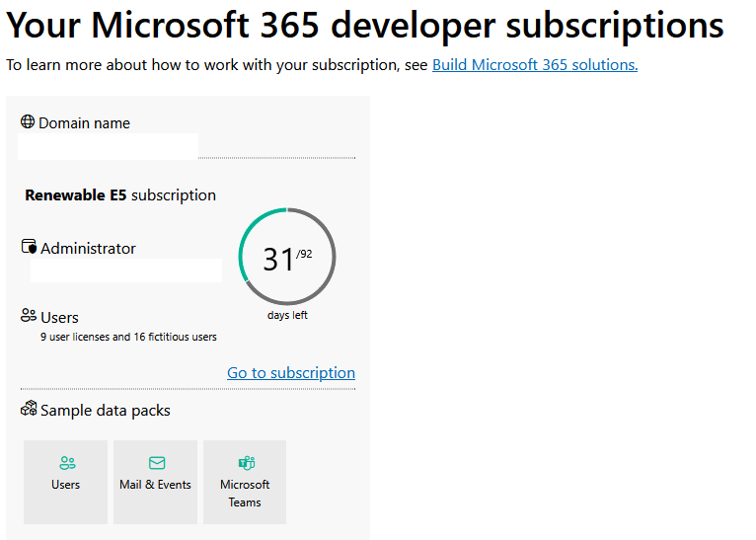Open the Build Microsoft 365 solutions link
This screenshot has width=756, height=540.
tap(535, 65)
